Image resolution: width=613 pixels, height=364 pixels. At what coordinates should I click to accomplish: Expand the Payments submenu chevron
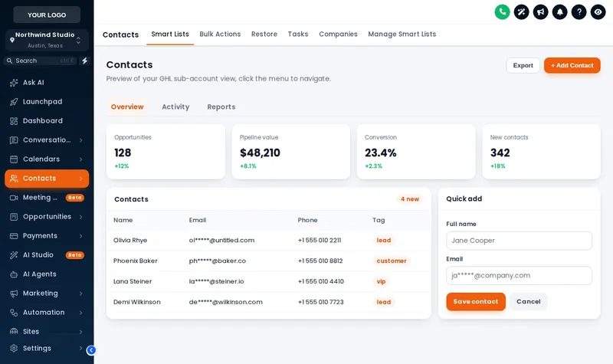(81, 236)
